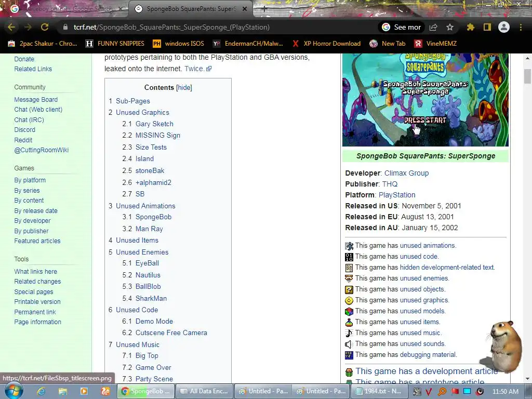
Task: Jump to Gary Sketch entry
Action: pos(154,124)
